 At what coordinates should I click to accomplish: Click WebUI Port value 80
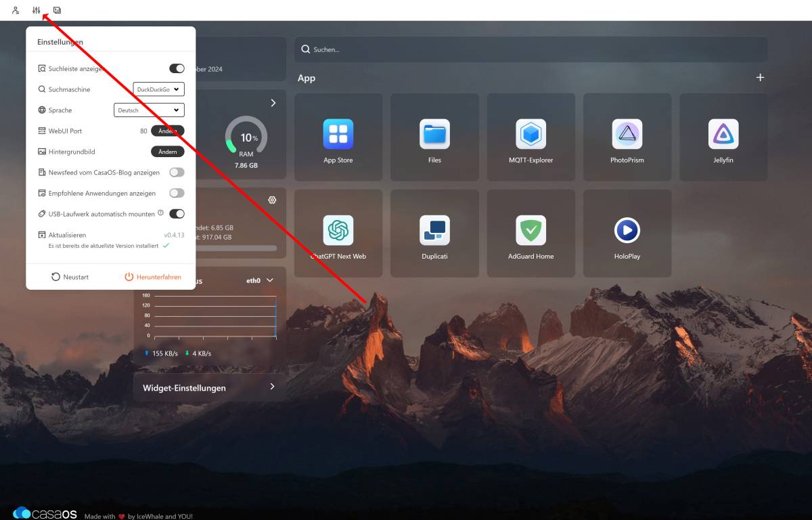(x=143, y=131)
